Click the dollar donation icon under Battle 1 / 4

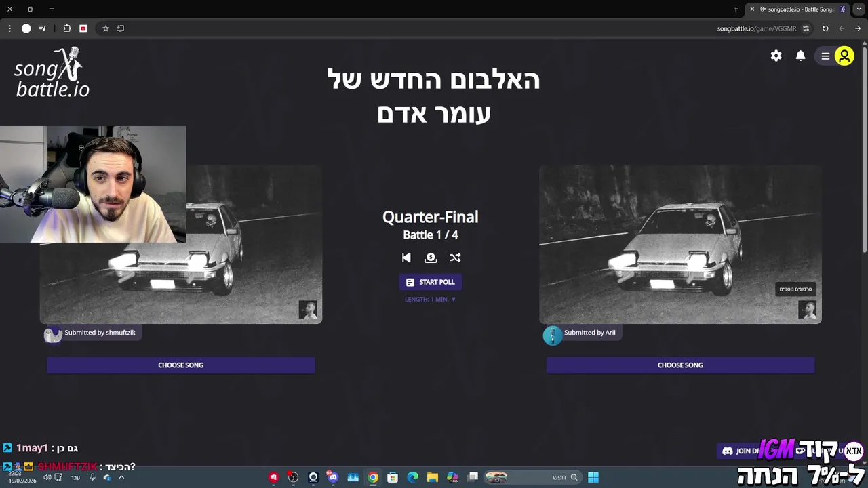tap(431, 258)
